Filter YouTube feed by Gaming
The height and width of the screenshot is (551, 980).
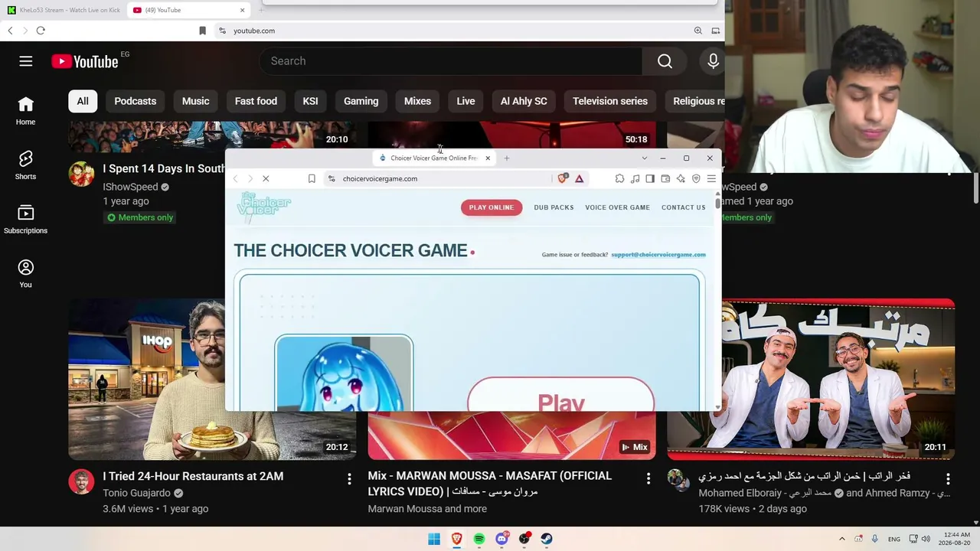(361, 101)
